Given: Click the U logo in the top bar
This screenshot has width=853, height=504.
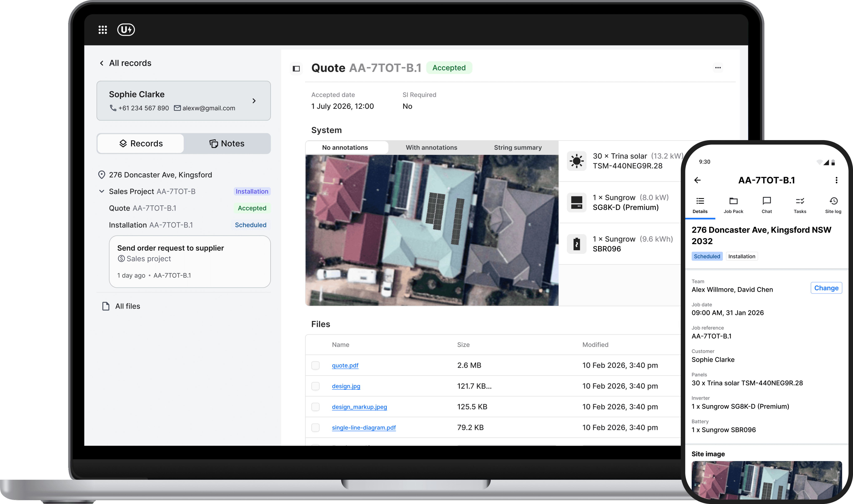Looking at the screenshot, I should point(126,30).
